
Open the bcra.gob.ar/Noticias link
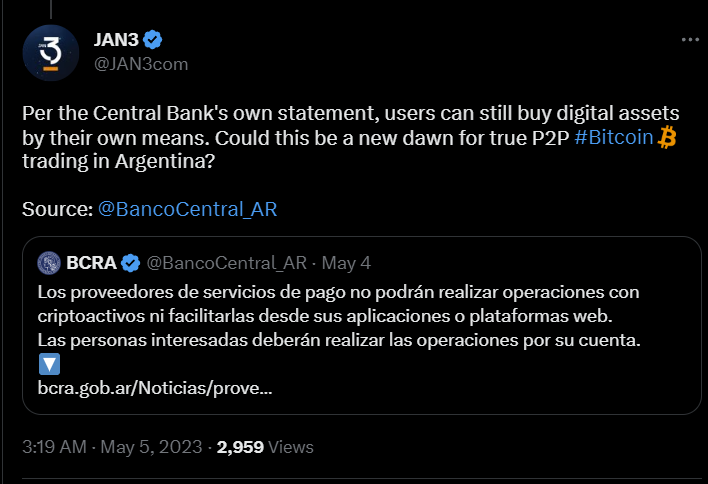coord(155,387)
